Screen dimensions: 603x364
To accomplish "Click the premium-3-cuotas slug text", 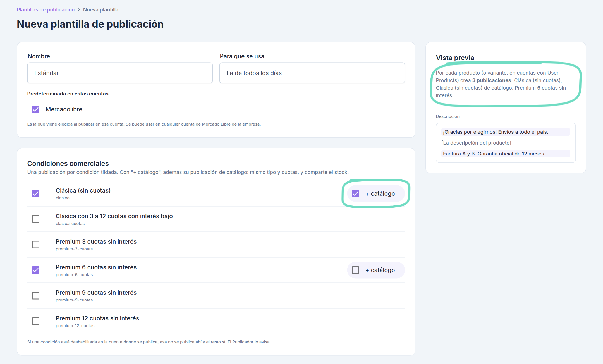I will (x=74, y=249).
